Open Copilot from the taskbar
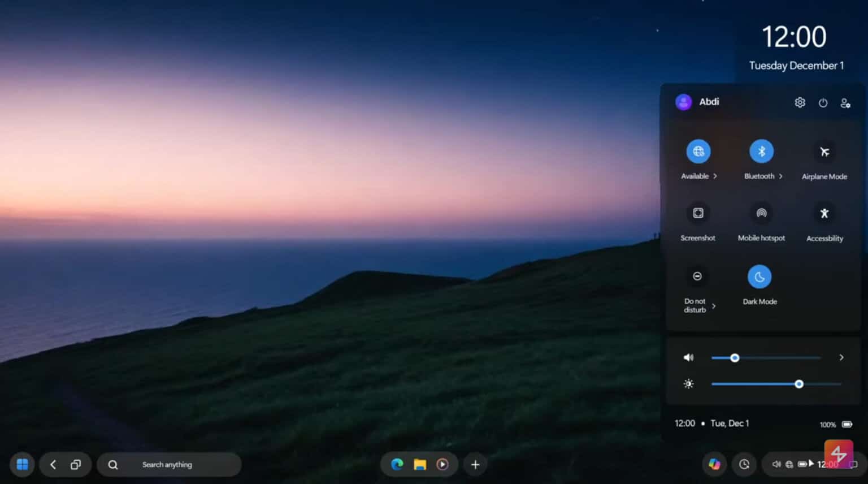868x484 pixels. coord(715,464)
